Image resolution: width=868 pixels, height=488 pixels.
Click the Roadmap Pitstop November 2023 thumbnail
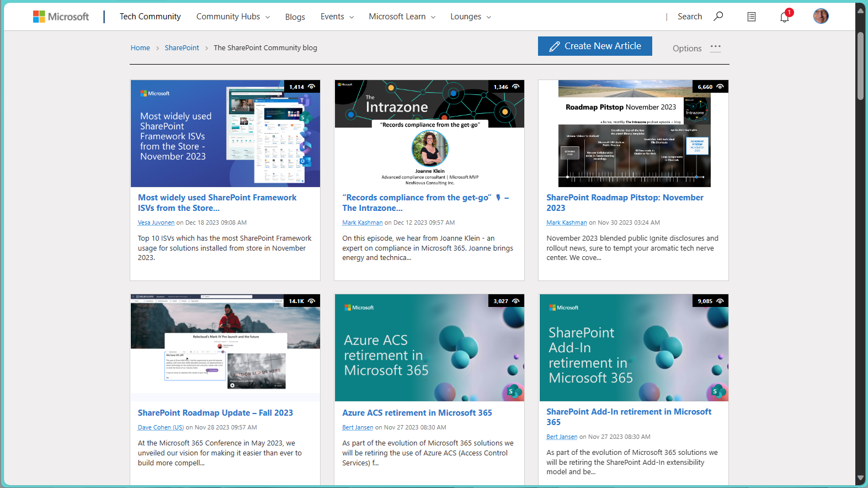click(633, 134)
